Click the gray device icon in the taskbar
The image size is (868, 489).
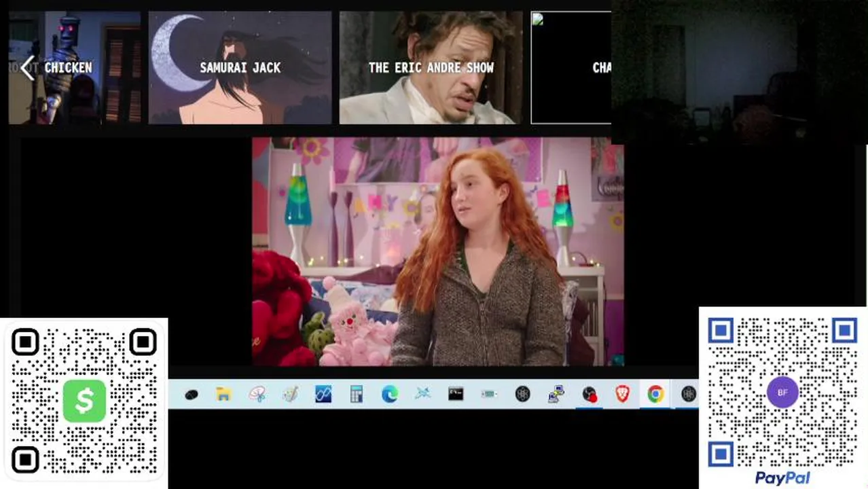(489, 394)
